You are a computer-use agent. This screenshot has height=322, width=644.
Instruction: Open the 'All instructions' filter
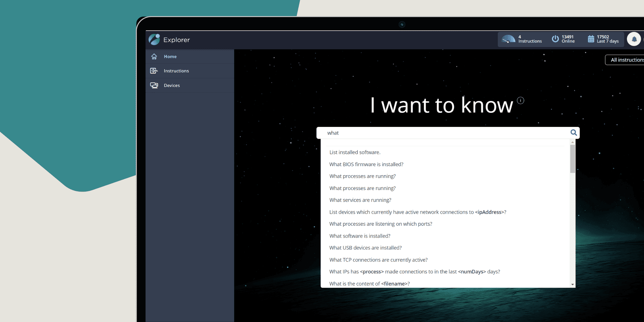pyautogui.click(x=626, y=60)
